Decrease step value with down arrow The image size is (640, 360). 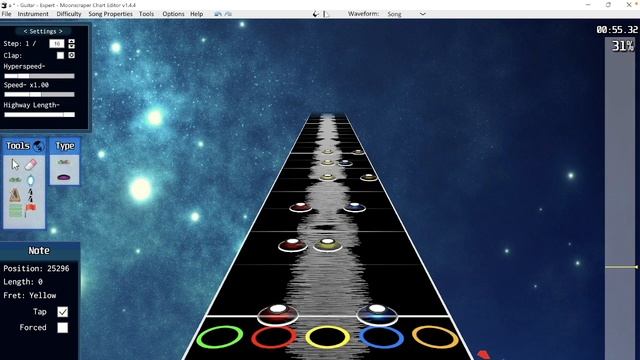point(71,46)
